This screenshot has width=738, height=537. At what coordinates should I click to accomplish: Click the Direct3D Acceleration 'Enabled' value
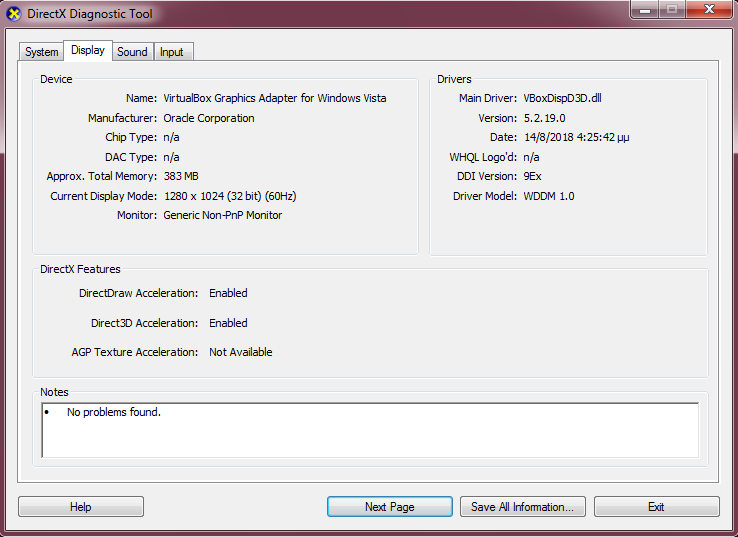point(228,323)
